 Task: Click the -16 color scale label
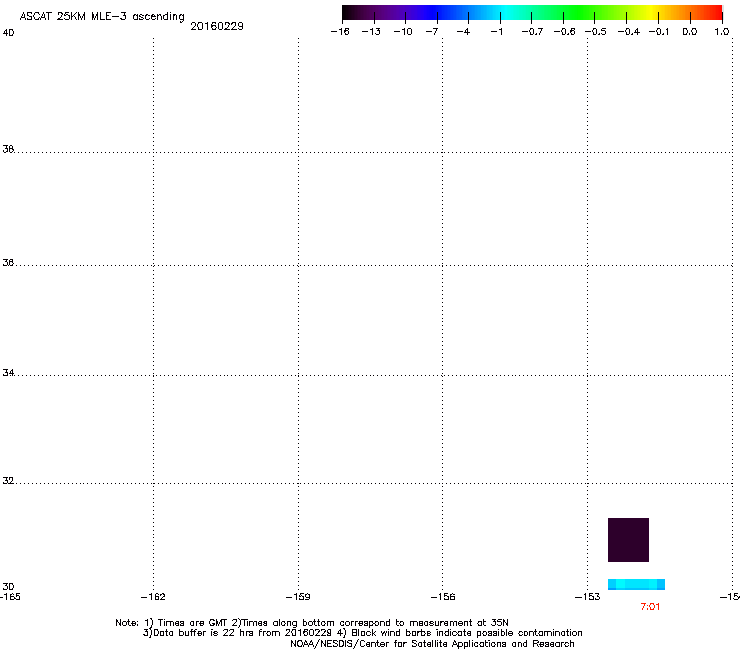click(340, 32)
